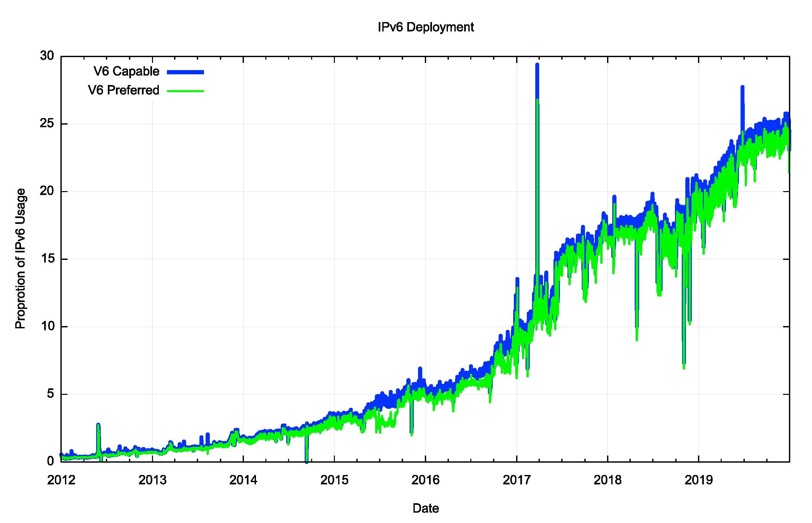
Task: Click the 2019 x-axis label
Action: (x=698, y=480)
